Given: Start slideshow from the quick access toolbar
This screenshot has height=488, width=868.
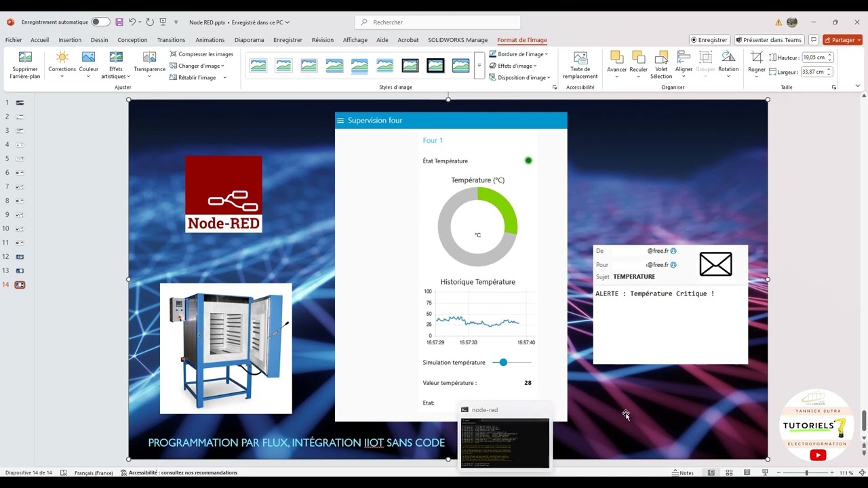Looking at the screenshot, I should (163, 22).
